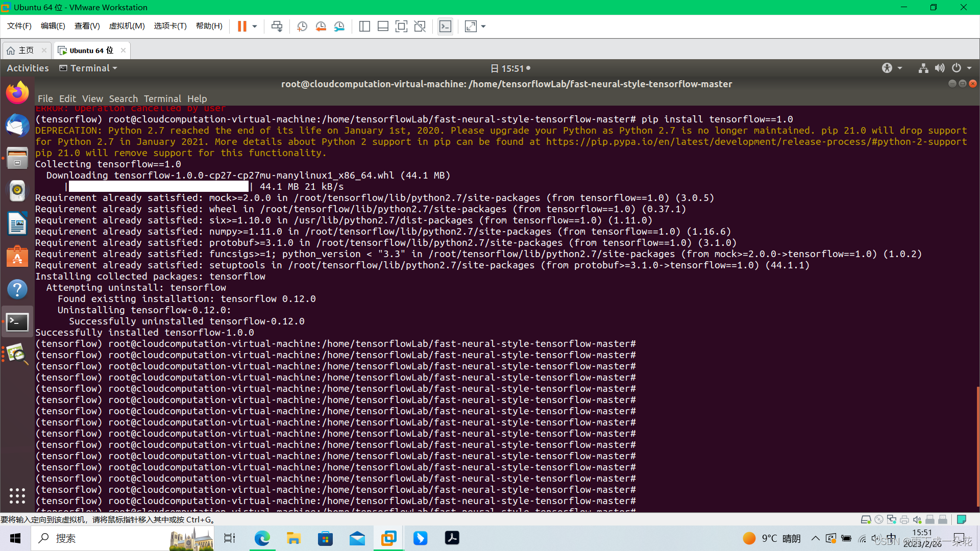The height and width of the screenshot is (551, 980).
Task: Open the Files manager dock icon
Action: tap(17, 158)
